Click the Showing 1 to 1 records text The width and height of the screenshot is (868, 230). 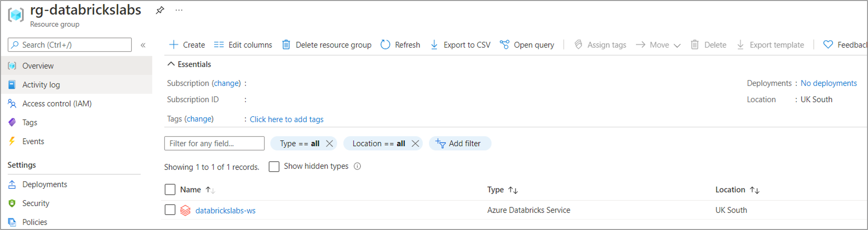coord(212,167)
